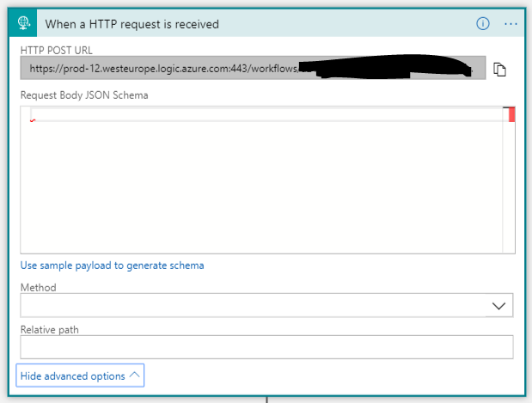Click inside the Method combo box field
This screenshot has height=403, width=532.
point(249,306)
